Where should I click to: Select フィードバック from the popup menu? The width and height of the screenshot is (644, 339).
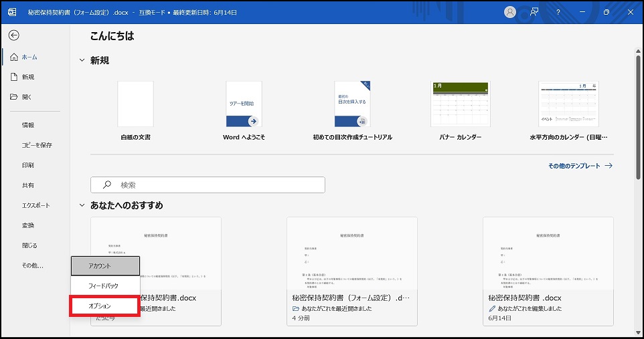(106, 286)
